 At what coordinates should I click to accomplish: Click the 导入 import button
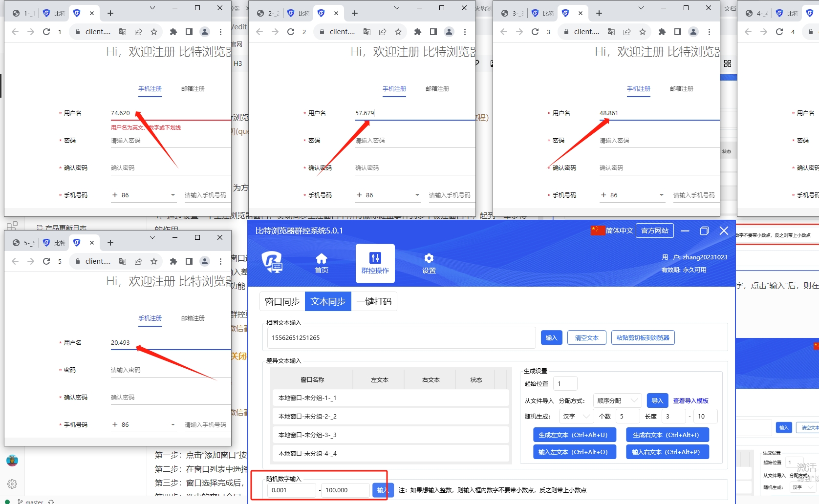point(657,400)
